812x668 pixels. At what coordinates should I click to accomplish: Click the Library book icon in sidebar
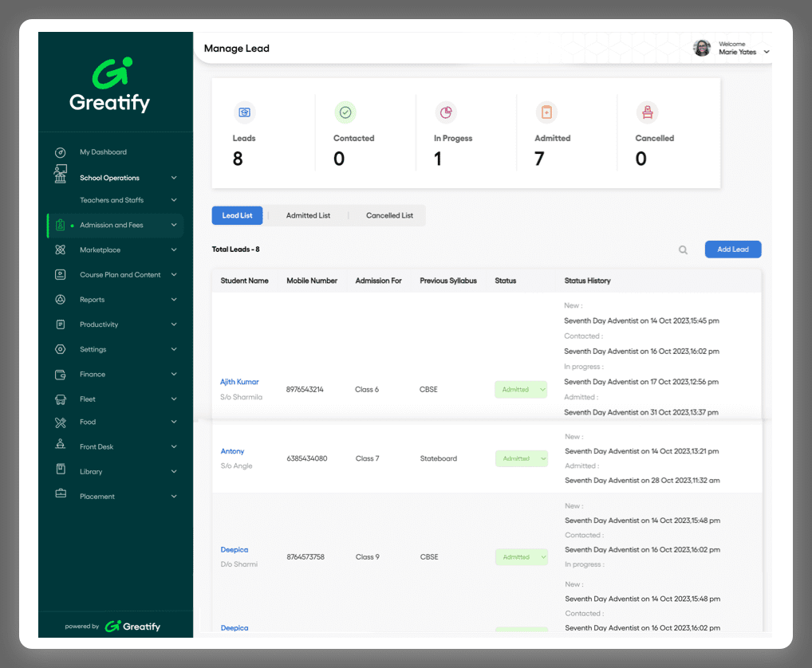pyautogui.click(x=60, y=470)
